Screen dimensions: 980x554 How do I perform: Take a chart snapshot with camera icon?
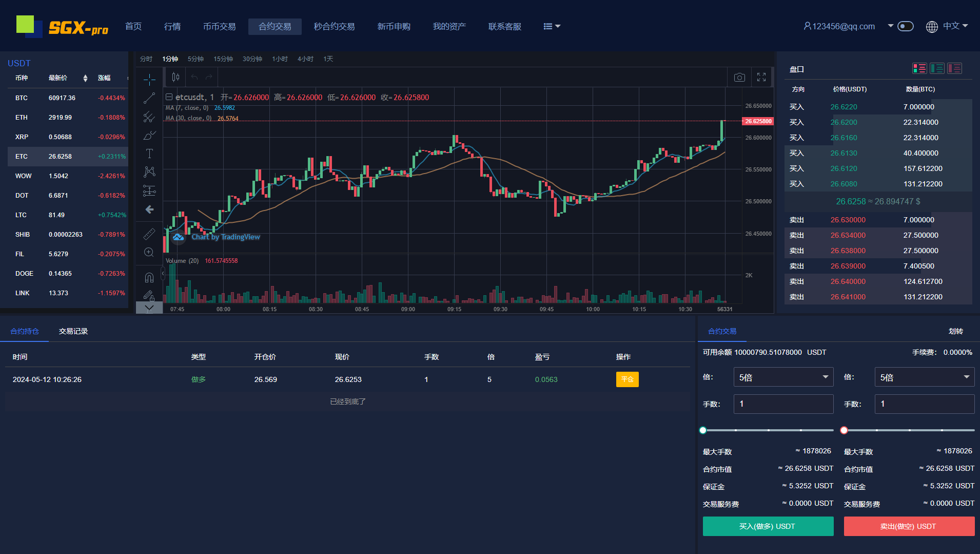[739, 77]
